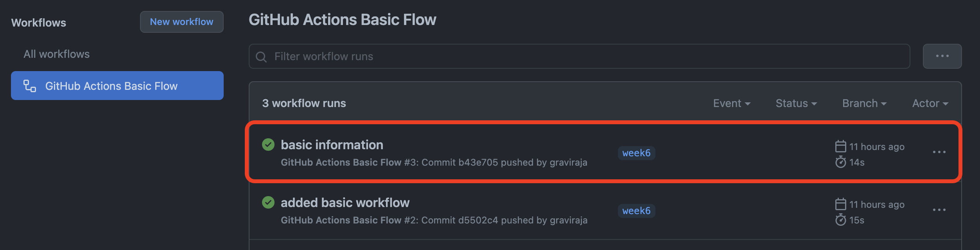This screenshot has height=250, width=980.
Task: Open the Status filter dropdown
Action: click(796, 104)
